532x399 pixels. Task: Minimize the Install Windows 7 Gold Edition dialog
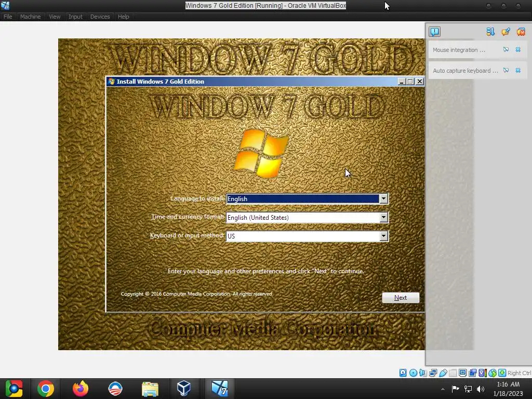click(402, 82)
